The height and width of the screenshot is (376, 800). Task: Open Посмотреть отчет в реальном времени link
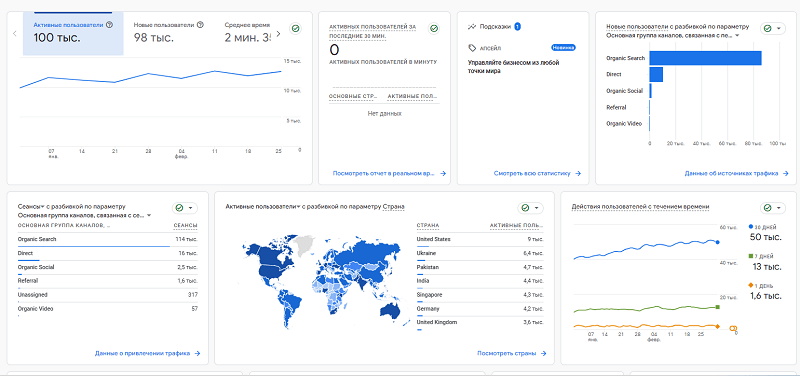pos(389,173)
